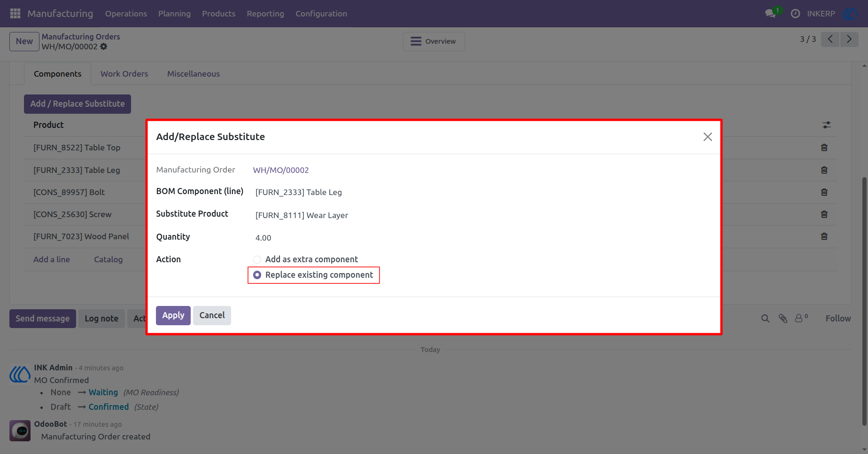Screen dimensions: 868x454
Task: Select the Components tab
Action: click(57, 74)
